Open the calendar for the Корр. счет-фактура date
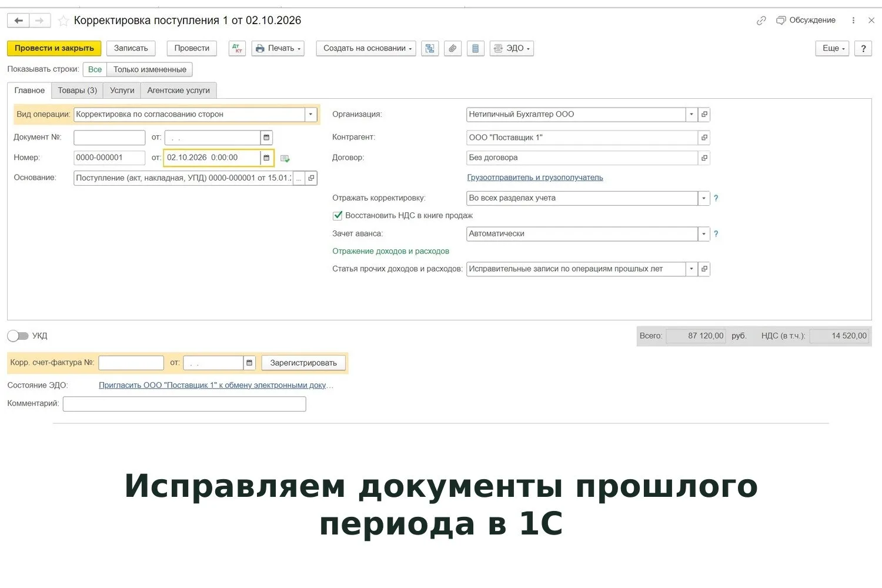 click(x=249, y=363)
